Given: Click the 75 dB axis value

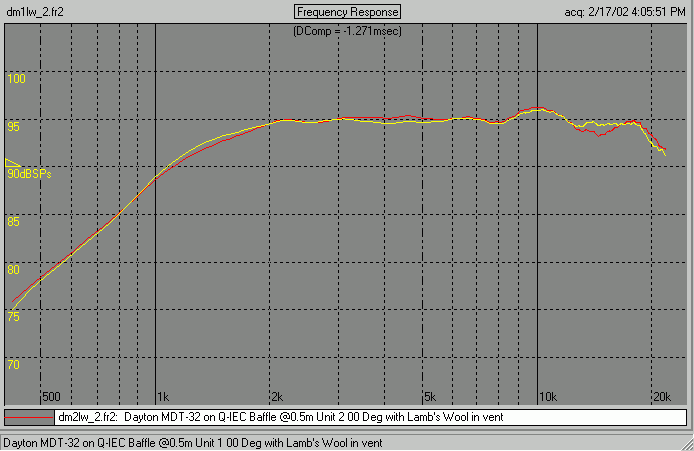Looking at the screenshot, I should click(x=14, y=317).
